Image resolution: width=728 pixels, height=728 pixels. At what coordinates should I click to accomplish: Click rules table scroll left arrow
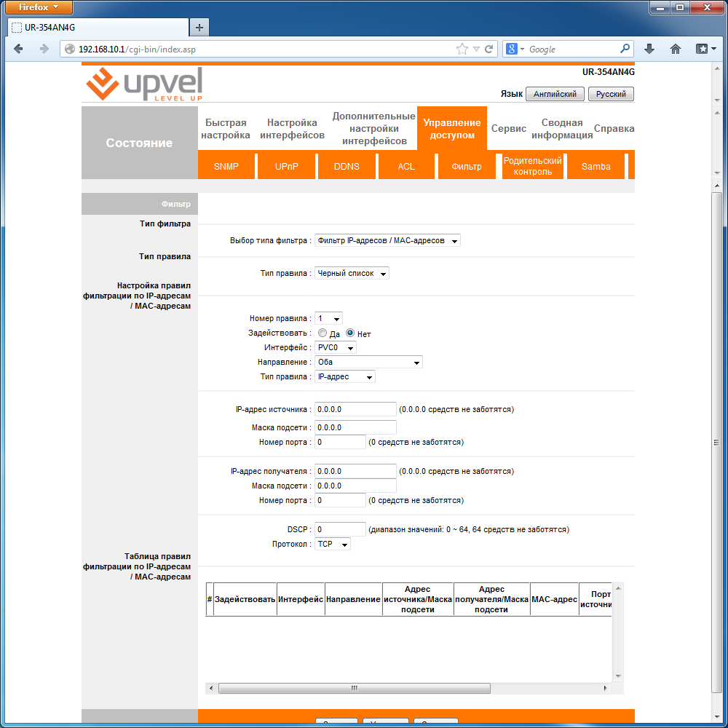(x=211, y=688)
